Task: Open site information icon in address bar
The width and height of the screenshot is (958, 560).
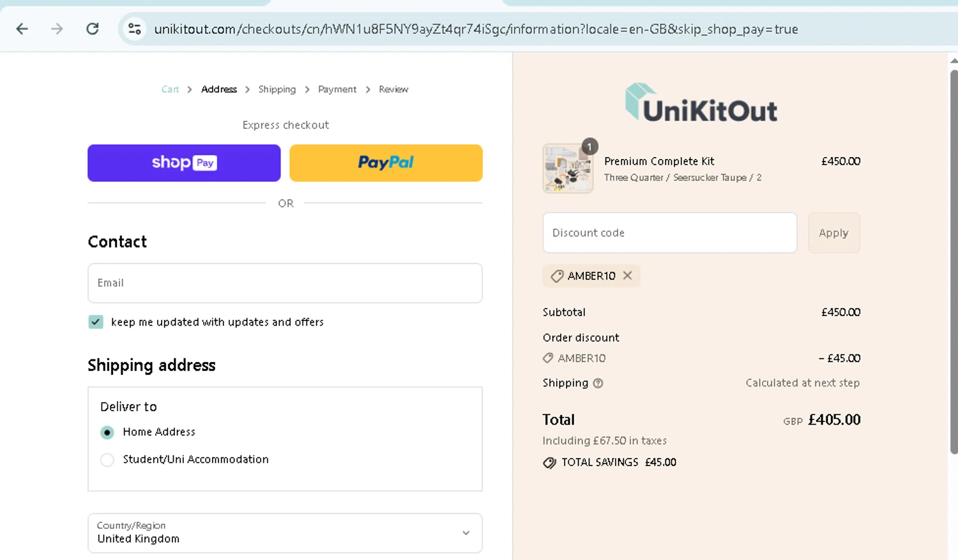Action: click(x=135, y=29)
